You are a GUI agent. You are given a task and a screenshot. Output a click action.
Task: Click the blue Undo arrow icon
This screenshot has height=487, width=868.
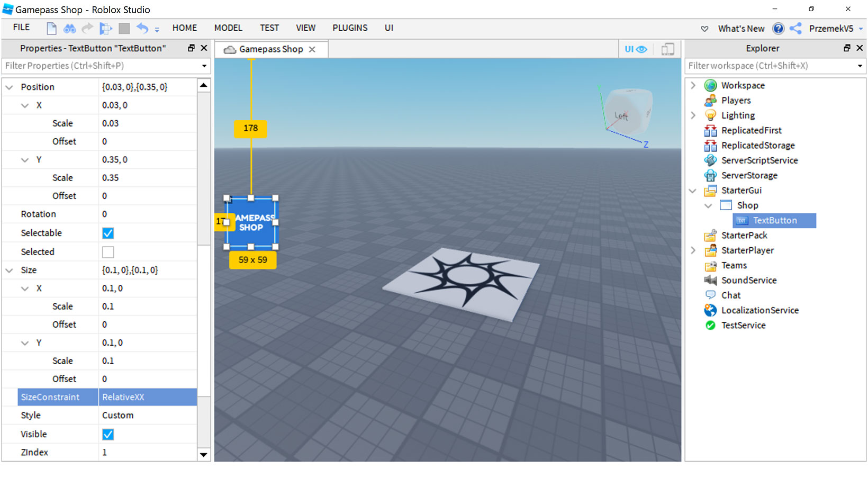tap(142, 28)
